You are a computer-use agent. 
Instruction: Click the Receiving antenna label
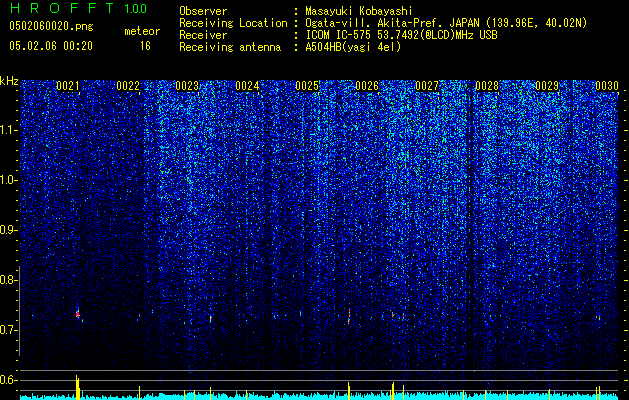pos(230,47)
